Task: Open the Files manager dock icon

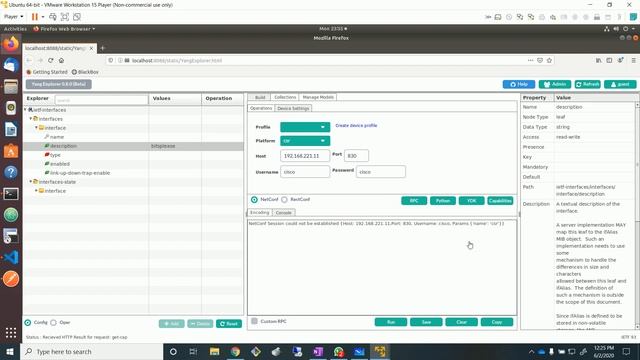Action: pyautogui.click(x=11, y=87)
